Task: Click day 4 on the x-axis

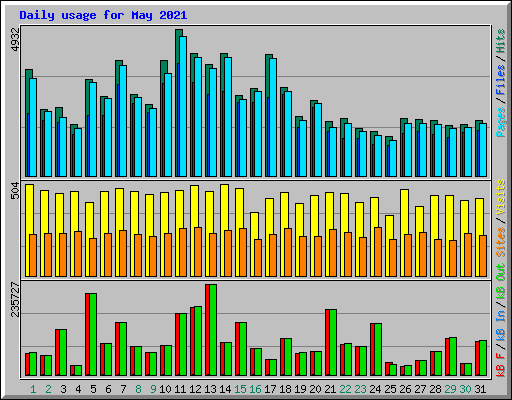Action: click(78, 389)
